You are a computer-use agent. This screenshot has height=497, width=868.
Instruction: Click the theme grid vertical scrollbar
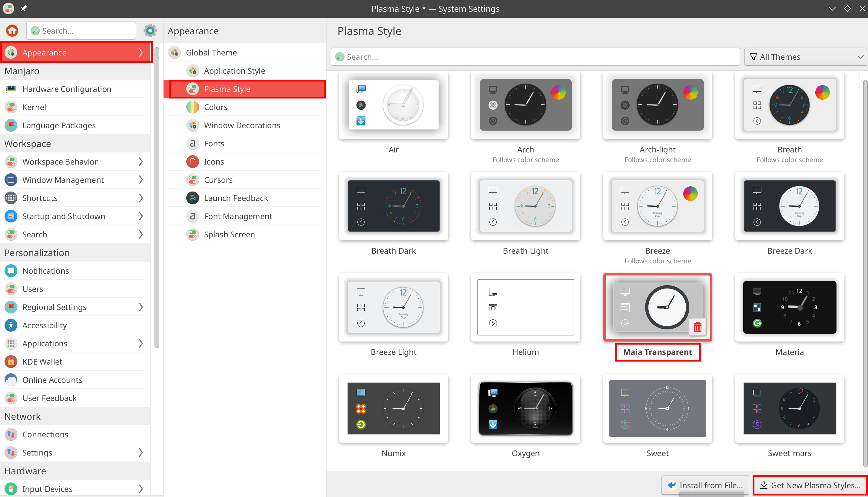tap(865, 273)
